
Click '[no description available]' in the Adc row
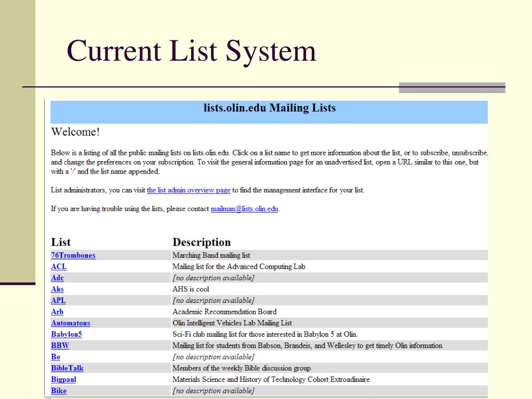point(214,277)
